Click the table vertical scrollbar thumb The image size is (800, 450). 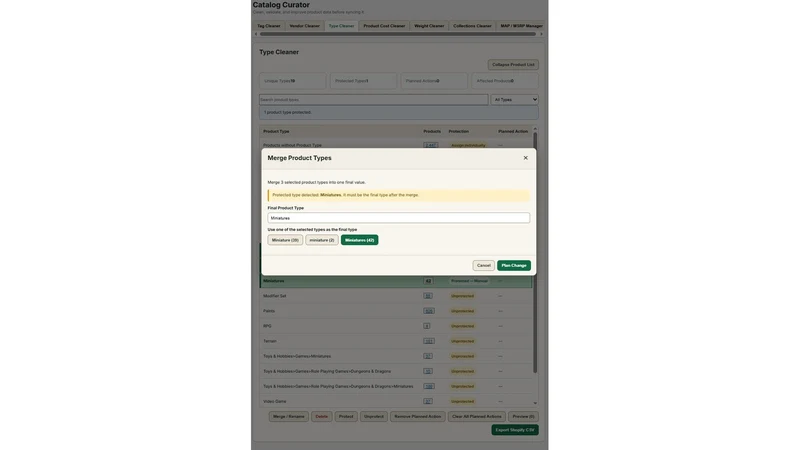click(x=535, y=253)
